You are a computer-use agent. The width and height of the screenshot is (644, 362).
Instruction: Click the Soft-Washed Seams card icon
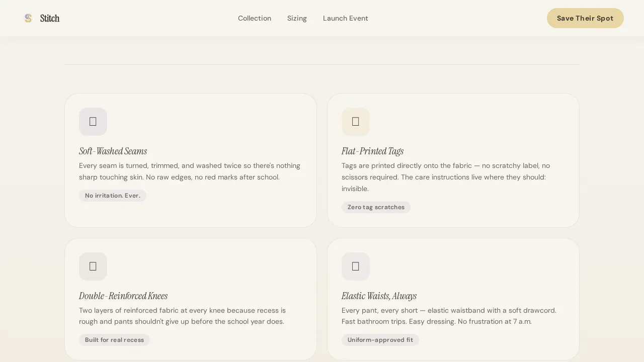93,122
